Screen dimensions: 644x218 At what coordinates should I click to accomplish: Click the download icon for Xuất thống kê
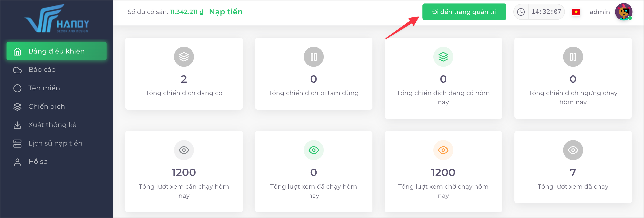point(17,125)
